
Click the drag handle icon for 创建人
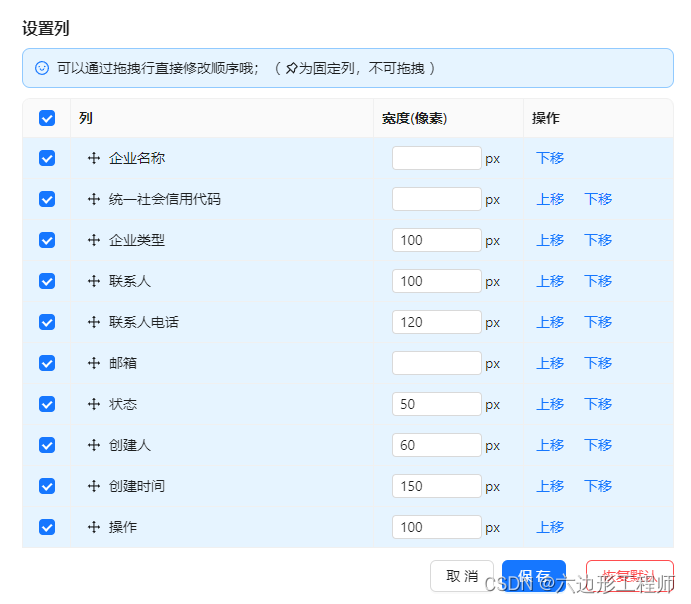[94, 445]
